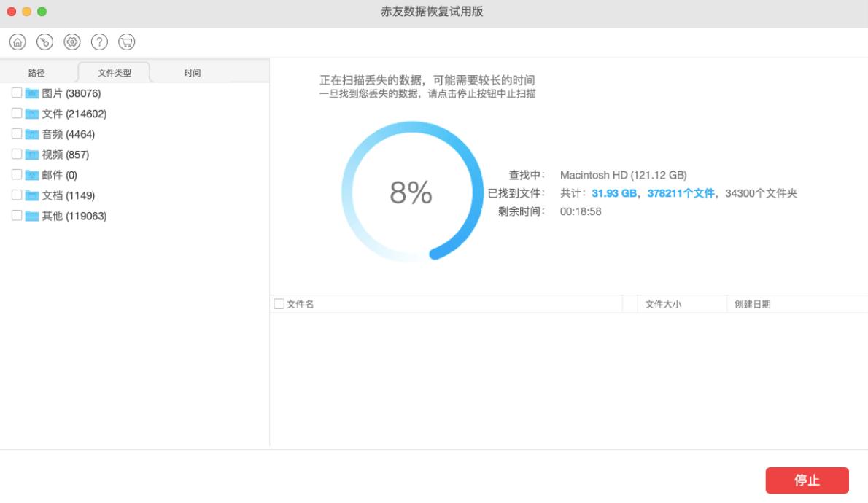Switch to the 路径 tab
868x503 pixels.
pos(36,72)
